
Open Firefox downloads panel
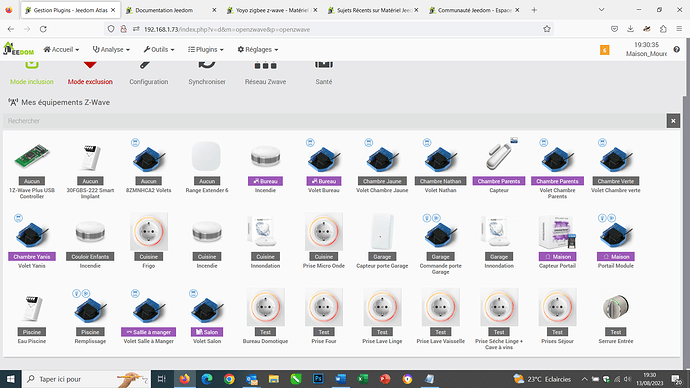pos(630,29)
